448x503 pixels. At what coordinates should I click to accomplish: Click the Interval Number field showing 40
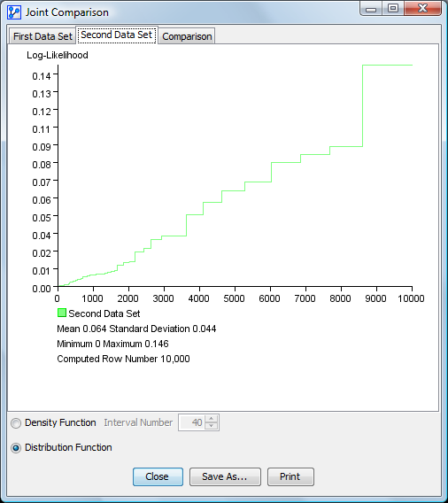pyautogui.click(x=192, y=422)
